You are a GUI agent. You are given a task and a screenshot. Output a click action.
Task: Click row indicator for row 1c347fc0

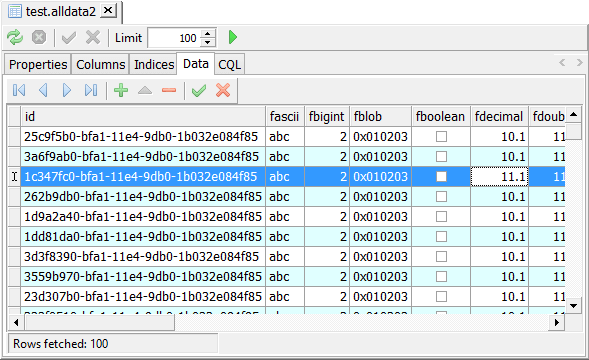pyautogui.click(x=14, y=176)
